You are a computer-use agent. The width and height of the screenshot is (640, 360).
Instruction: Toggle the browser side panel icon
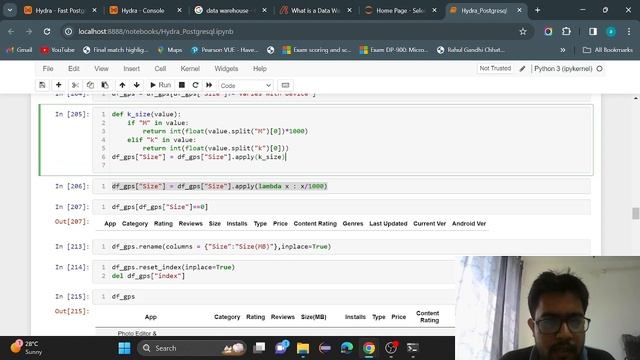tap(593, 31)
